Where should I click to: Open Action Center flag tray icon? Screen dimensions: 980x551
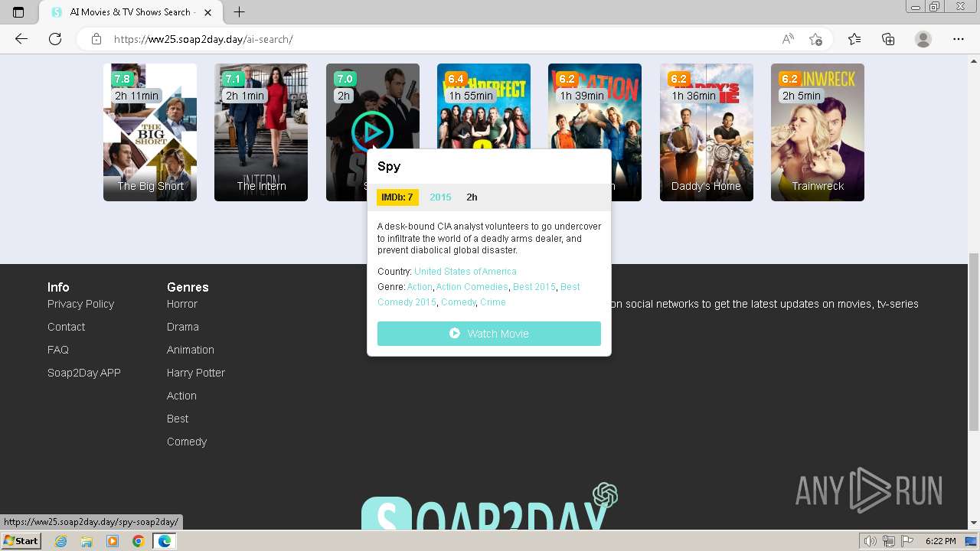point(907,541)
